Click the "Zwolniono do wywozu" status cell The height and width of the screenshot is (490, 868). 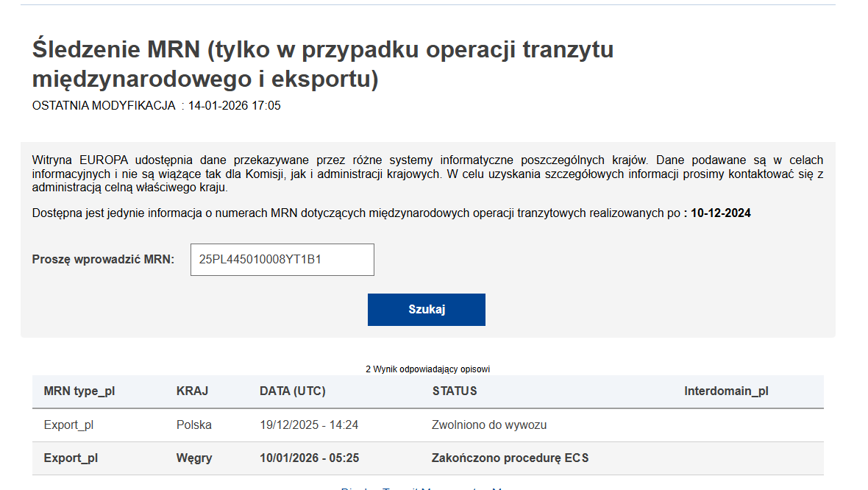tap(489, 425)
